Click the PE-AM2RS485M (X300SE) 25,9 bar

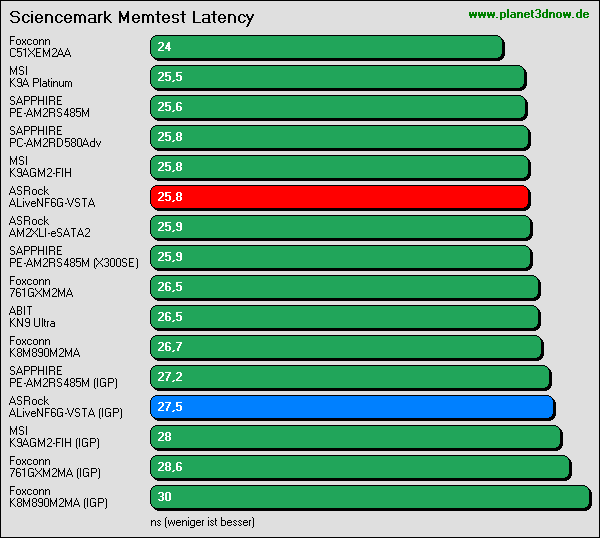[341, 258]
